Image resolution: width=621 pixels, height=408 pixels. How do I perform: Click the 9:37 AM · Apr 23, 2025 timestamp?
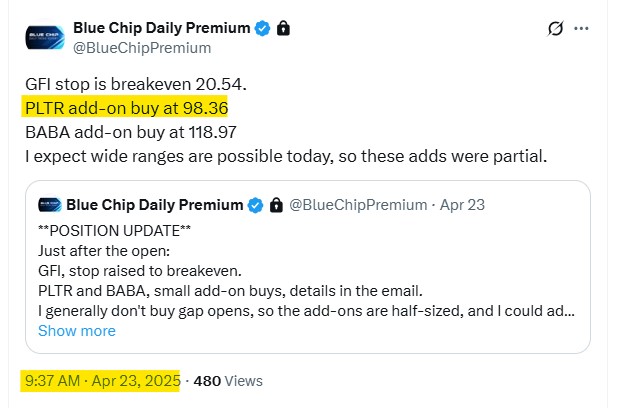point(103,381)
